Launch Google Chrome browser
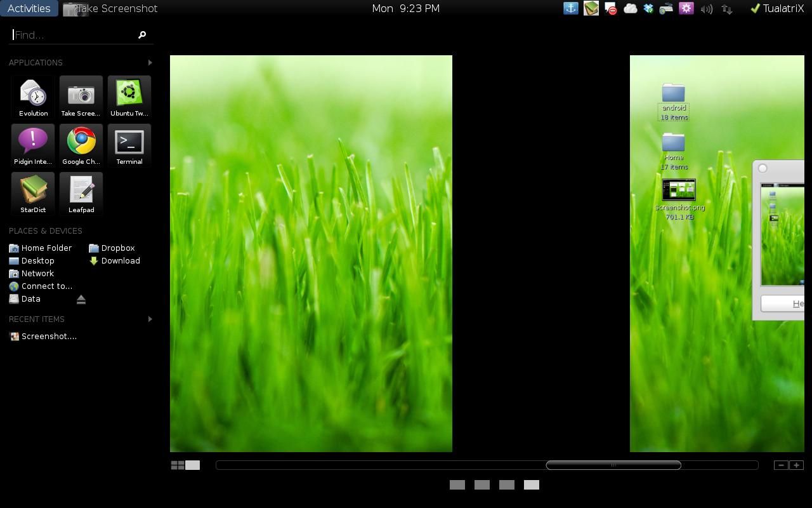Image resolution: width=812 pixels, height=508 pixels. pyautogui.click(x=81, y=145)
